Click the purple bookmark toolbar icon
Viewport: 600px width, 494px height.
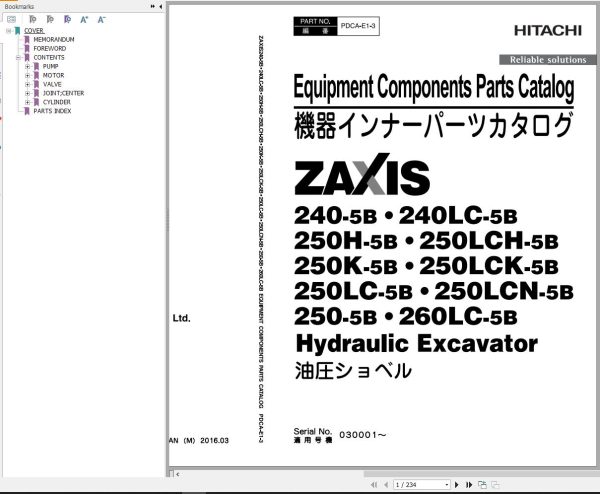67,19
